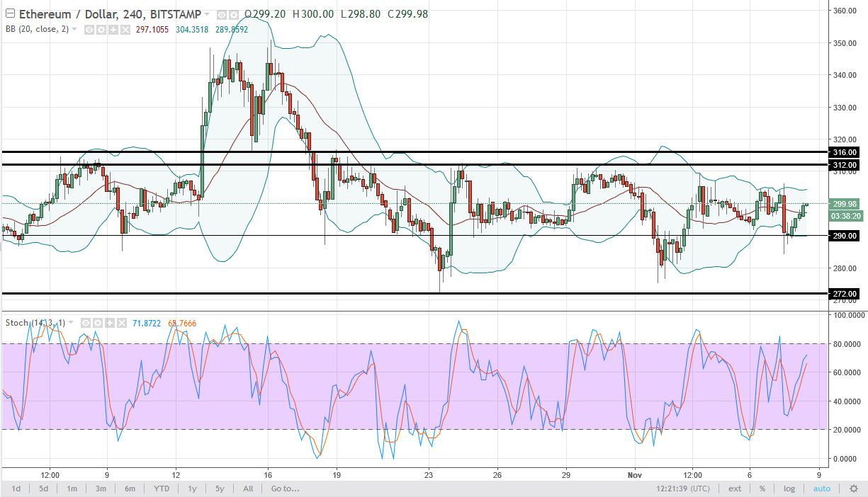Switch price scale to percent mode
This screenshot has width=868, height=497.
click(x=762, y=489)
